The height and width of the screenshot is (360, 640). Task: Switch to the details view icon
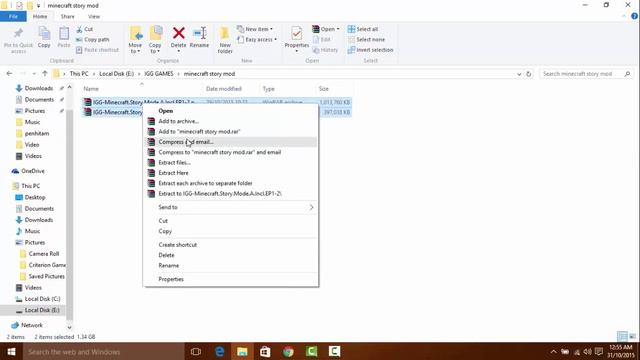pos(622,336)
